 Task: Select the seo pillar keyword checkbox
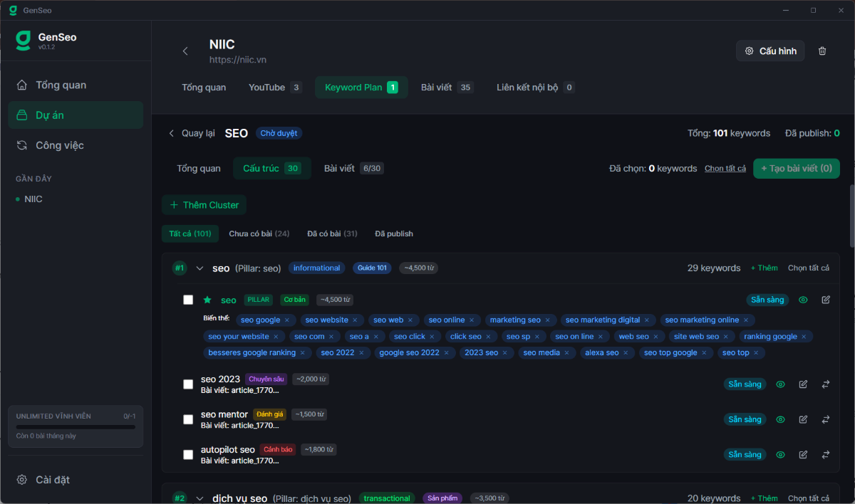click(x=188, y=300)
